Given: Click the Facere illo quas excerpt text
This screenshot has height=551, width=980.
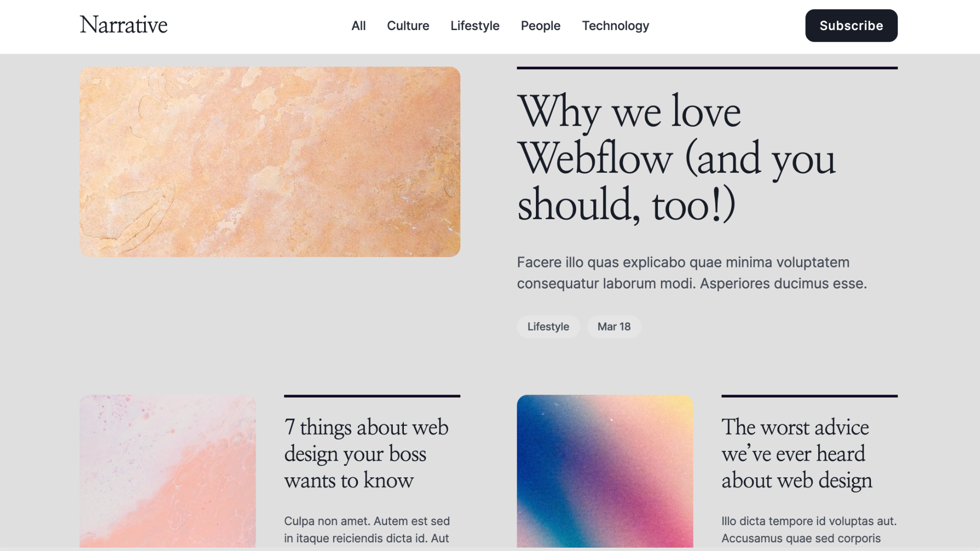Looking at the screenshot, I should click(x=691, y=273).
